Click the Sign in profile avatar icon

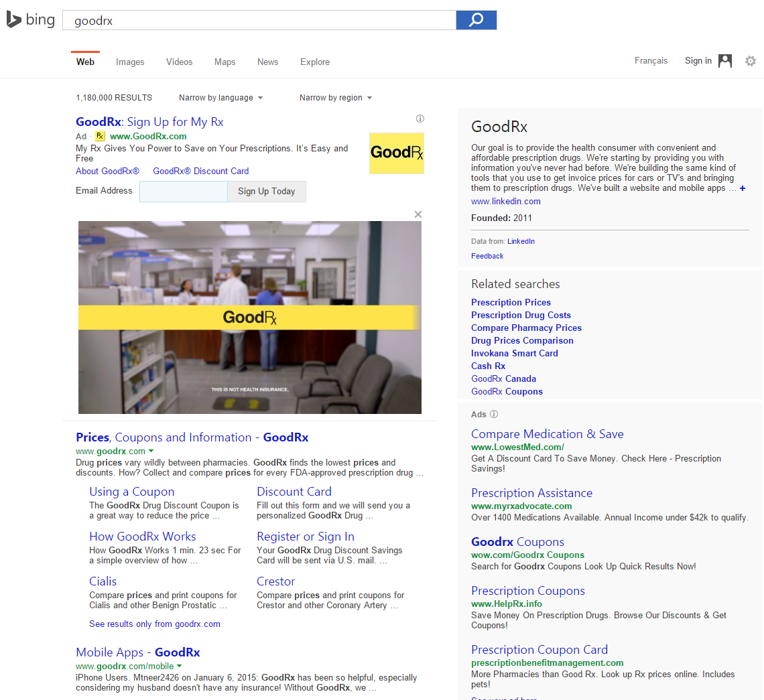coord(725,61)
